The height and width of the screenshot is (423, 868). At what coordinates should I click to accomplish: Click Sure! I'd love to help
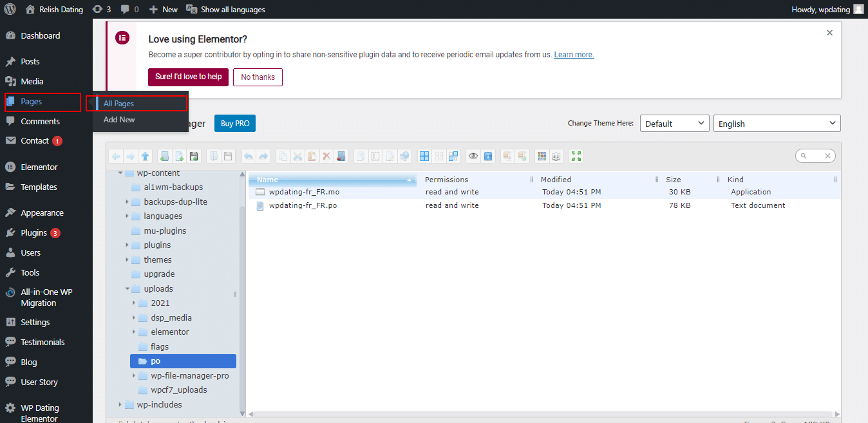(x=188, y=77)
